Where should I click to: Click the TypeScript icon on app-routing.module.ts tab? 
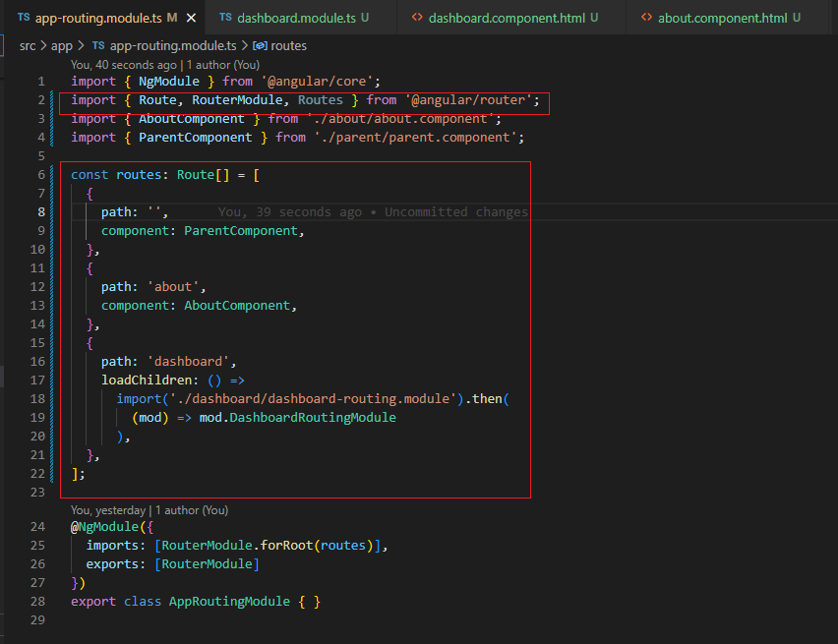(24, 18)
